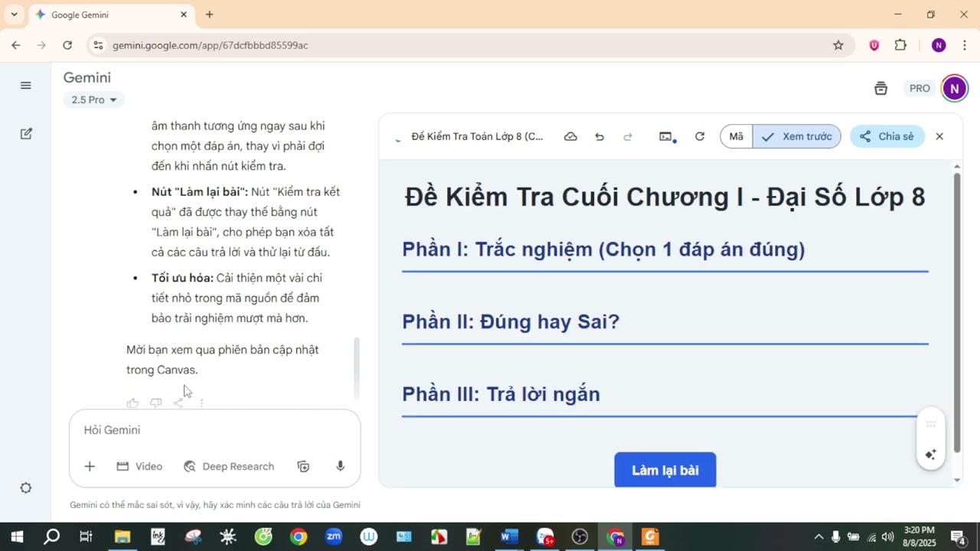Undo the last Canvas change

pyautogui.click(x=599, y=136)
